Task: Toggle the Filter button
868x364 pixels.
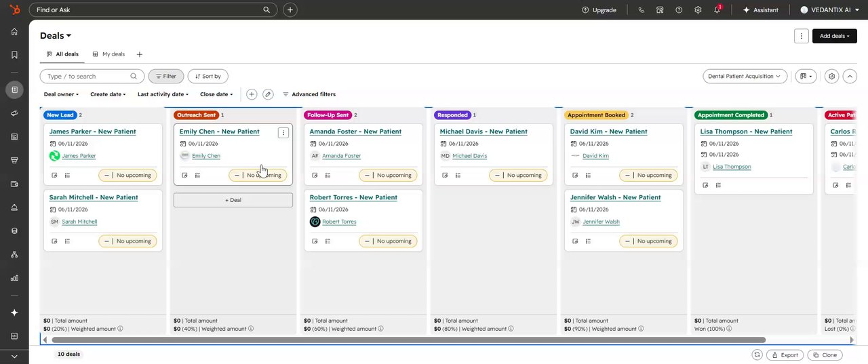Action: pos(166,77)
